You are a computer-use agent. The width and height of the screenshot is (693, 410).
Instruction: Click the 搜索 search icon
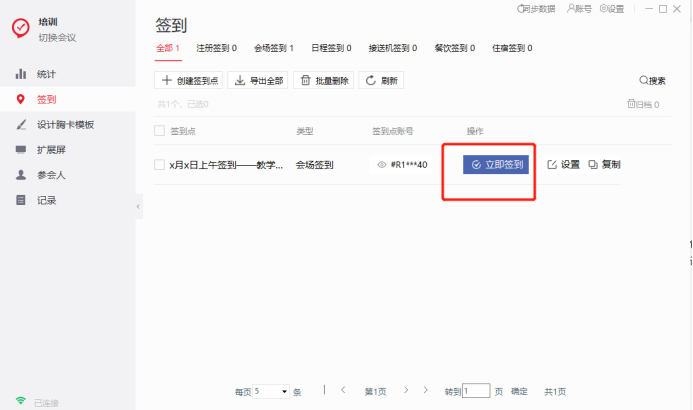pos(644,81)
